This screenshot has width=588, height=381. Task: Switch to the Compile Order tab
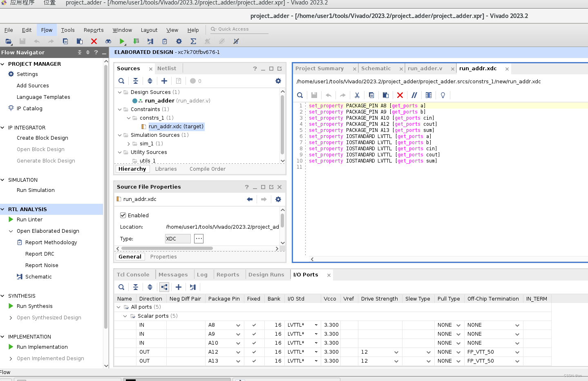pos(207,169)
